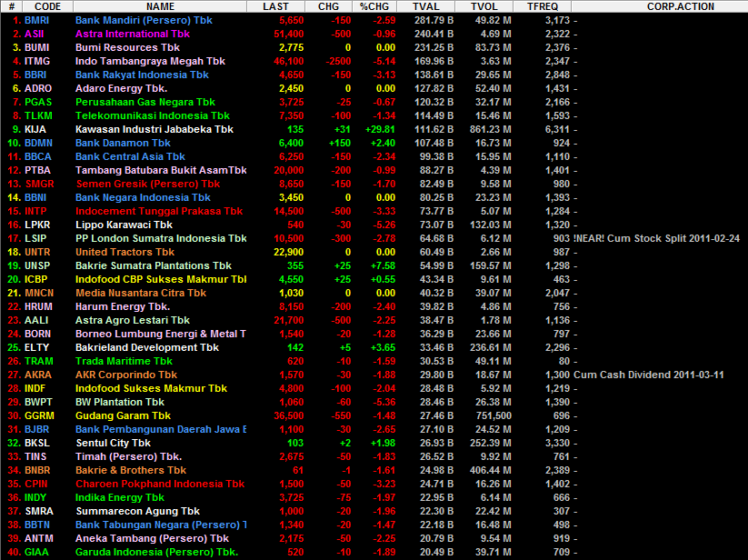Screen dimensions: 748x560
Task: Click Sentul City Tbk name
Action: pos(113,443)
